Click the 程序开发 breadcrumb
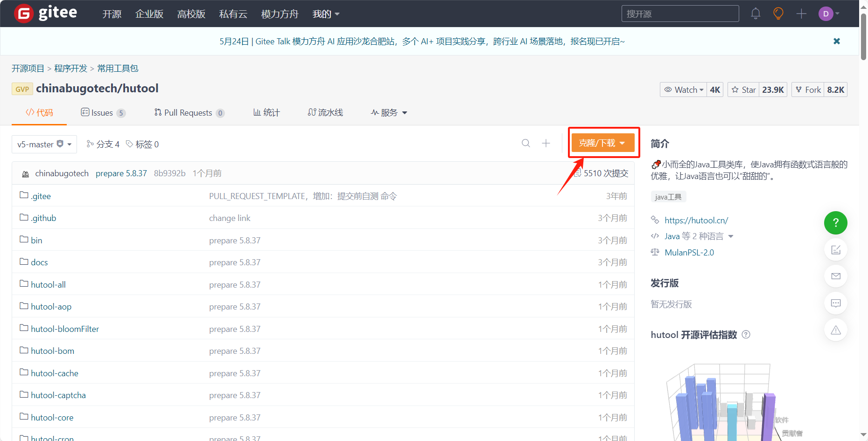Viewport: 868px width, 441px height. 70,69
